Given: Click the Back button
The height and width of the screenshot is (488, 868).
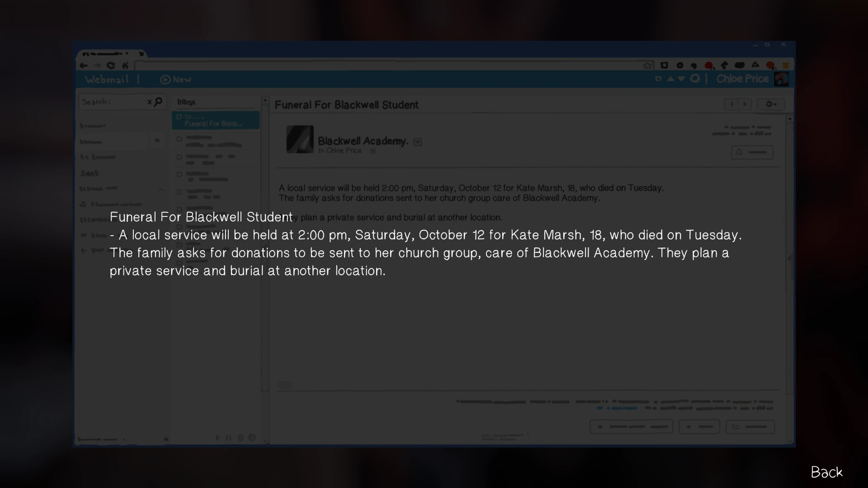Looking at the screenshot, I should pyautogui.click(x=826, y=472).
